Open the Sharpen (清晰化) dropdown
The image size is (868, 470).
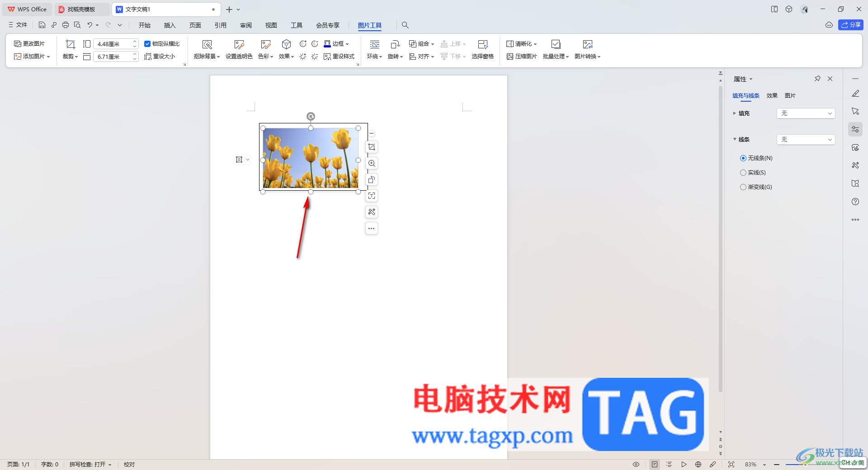coord(521,44)
